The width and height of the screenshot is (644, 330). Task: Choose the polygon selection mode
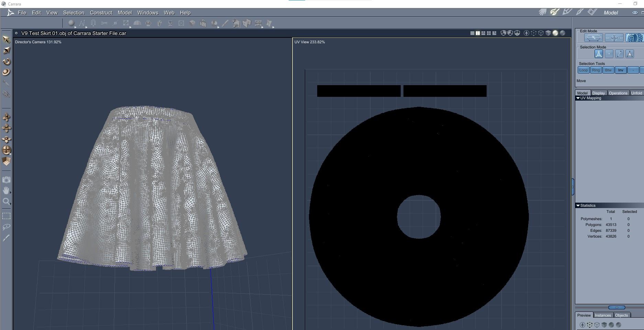[630, 54]
